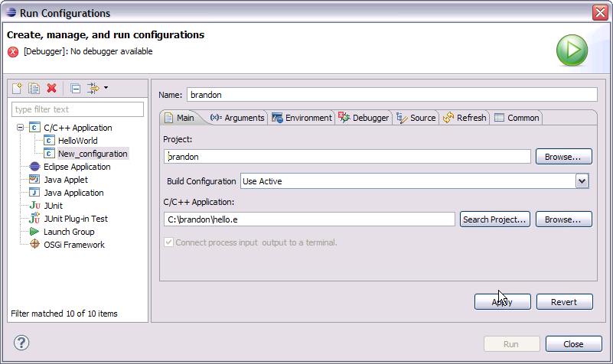
Task: Click Browse button next to Project field
Action: pos(564,157)
